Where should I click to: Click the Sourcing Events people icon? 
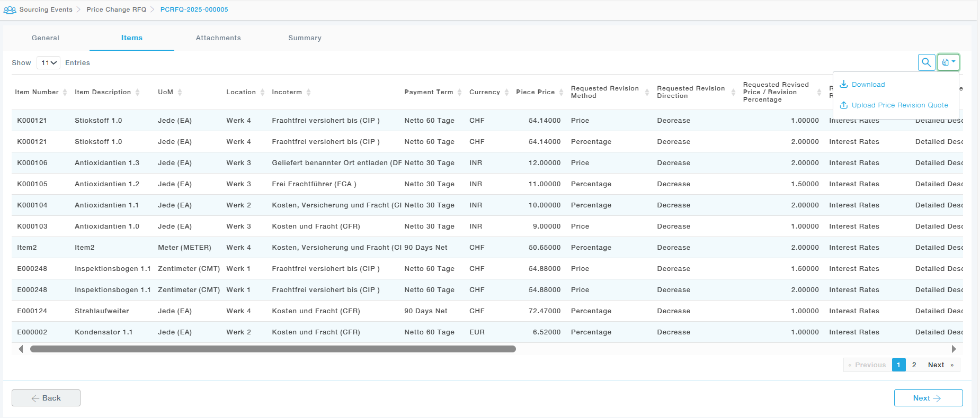(x=10, y=10)
